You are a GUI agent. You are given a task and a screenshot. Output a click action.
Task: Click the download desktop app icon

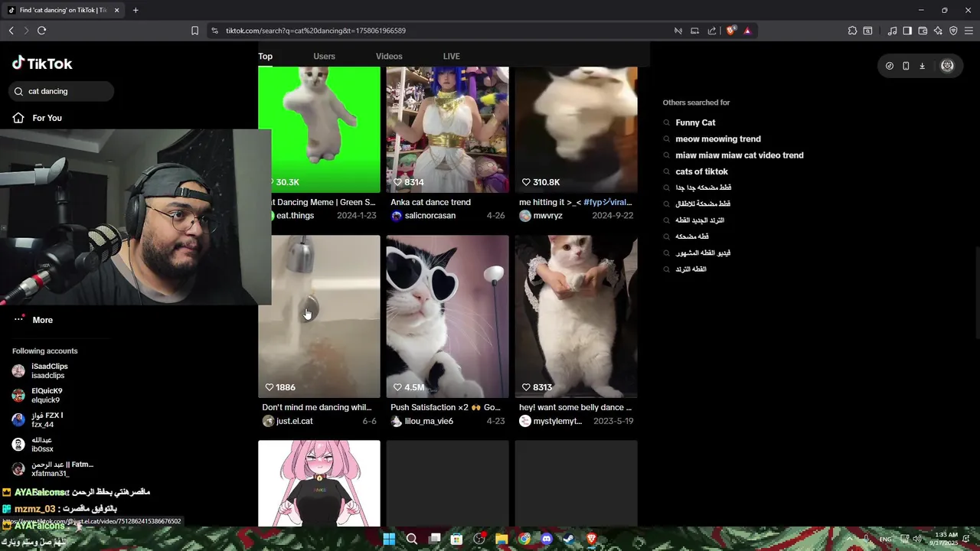[922, 66]
